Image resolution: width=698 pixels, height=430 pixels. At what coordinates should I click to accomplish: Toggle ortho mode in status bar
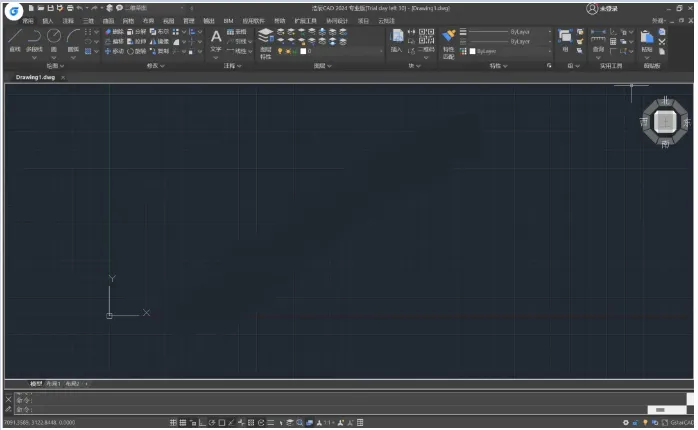click(202, 422)
